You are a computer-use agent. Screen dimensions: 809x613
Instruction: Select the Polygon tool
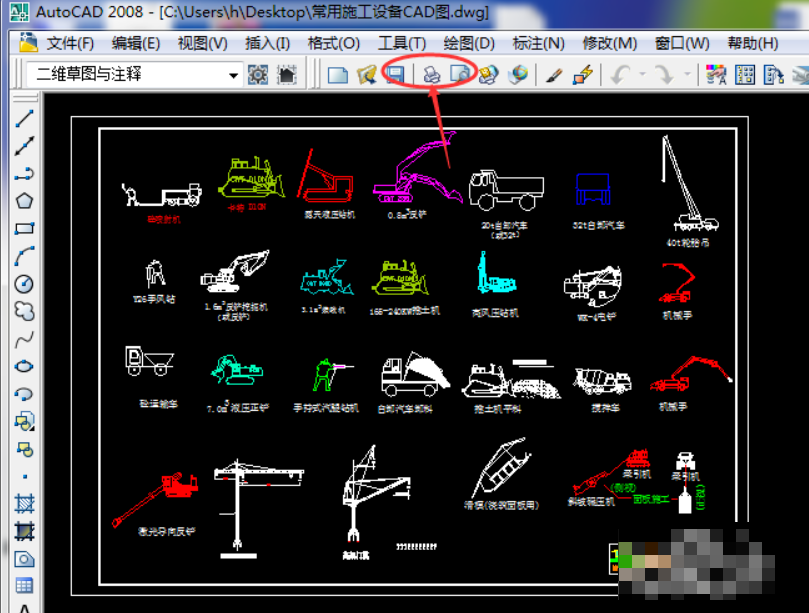pos(24,201)
